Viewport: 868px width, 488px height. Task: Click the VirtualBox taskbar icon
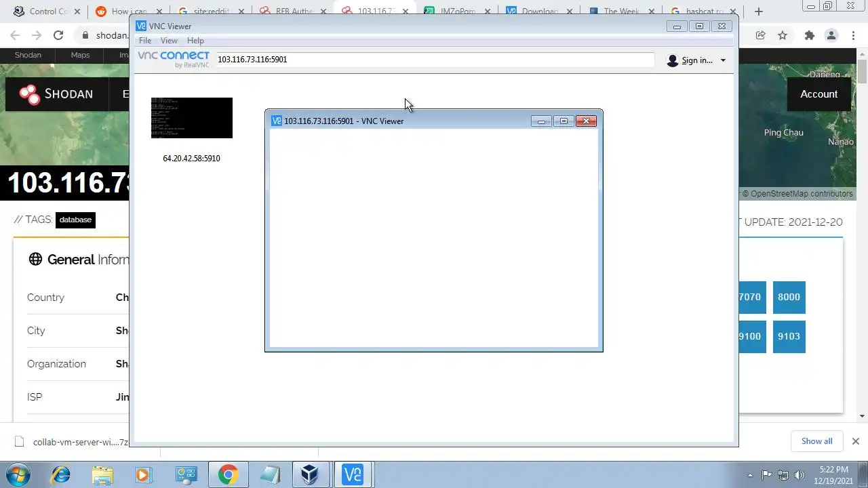click(310, 474)
